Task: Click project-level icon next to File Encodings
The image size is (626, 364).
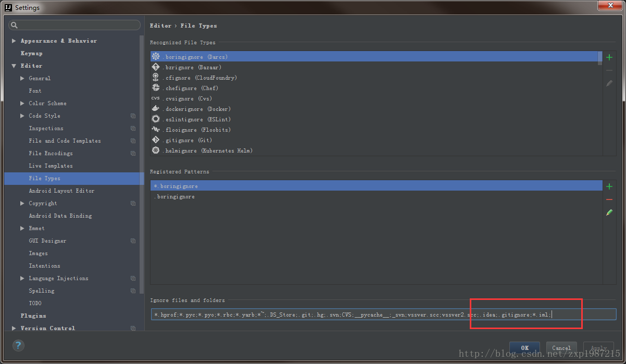Action: [133, 153]
